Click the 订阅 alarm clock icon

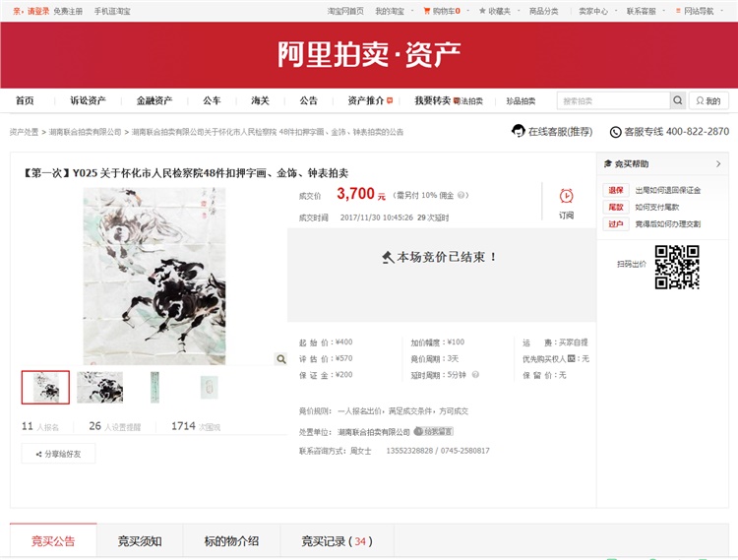point(566,196)
